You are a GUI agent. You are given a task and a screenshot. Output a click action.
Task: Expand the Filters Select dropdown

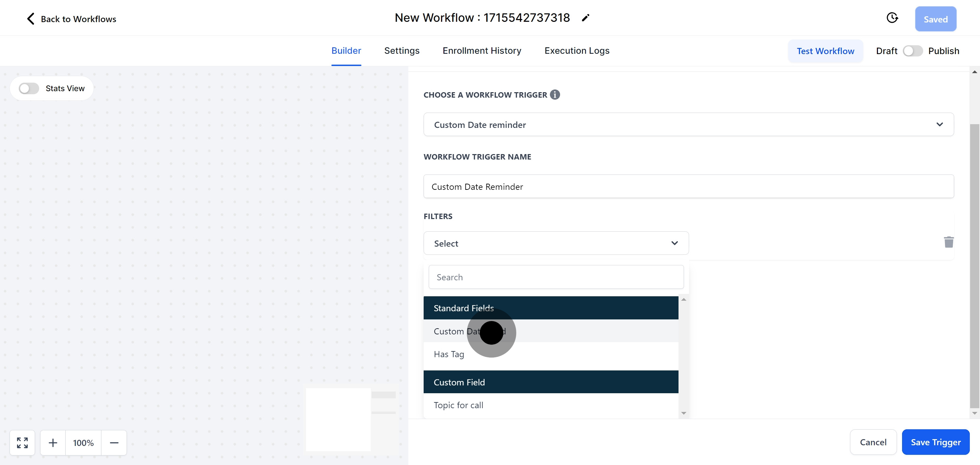555,243
